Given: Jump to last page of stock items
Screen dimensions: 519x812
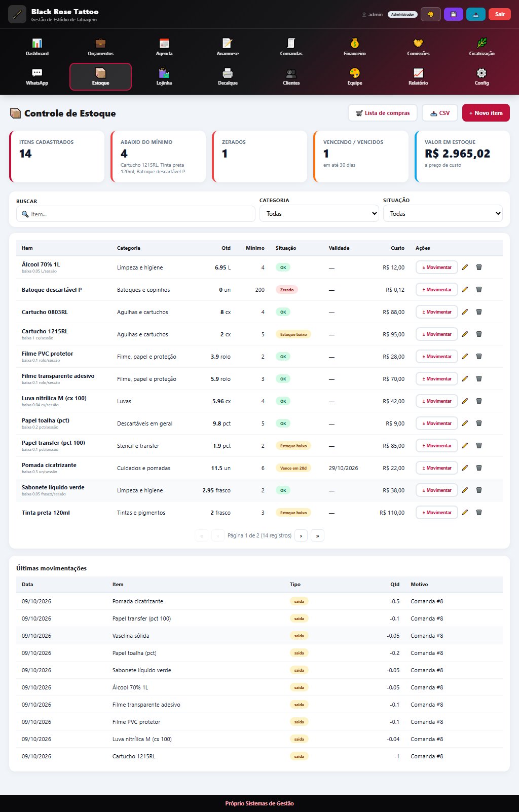Looking at the screenshot, I should (317, 535).
